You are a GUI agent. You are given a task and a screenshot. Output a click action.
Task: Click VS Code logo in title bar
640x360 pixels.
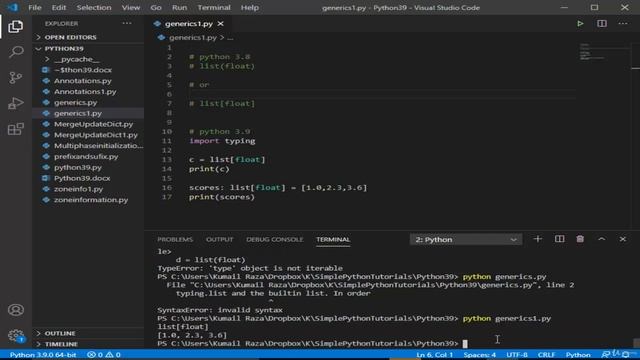pos(13,7)
